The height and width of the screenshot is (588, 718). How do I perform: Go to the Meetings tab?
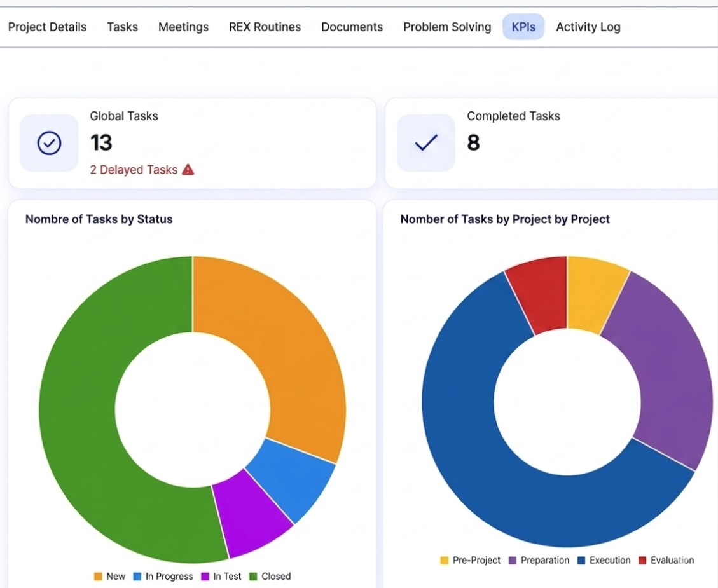(183, 27)
